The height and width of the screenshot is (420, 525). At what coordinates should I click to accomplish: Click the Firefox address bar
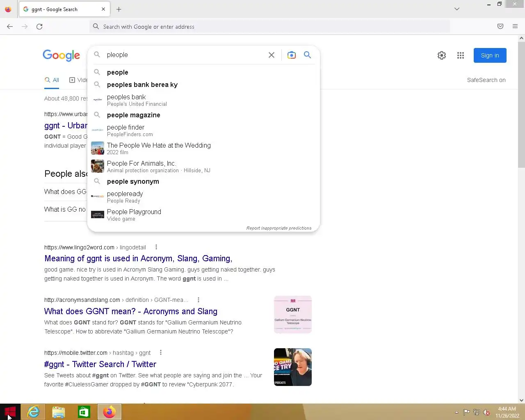269,27
